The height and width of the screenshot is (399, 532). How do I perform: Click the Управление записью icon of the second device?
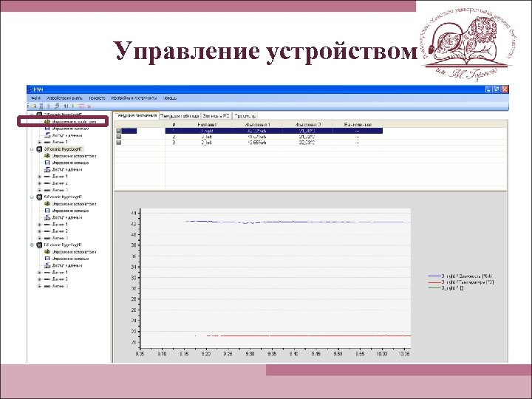(47, 163)
